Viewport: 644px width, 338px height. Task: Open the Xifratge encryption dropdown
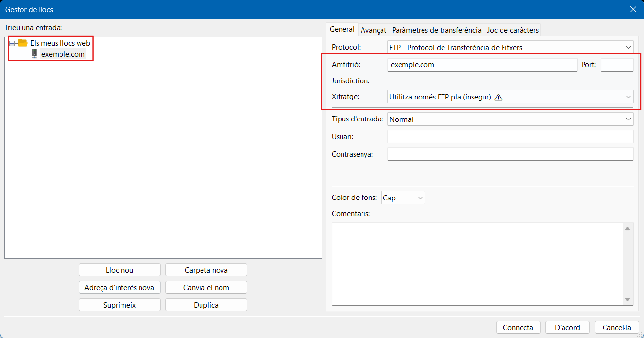tap(510, 97)
